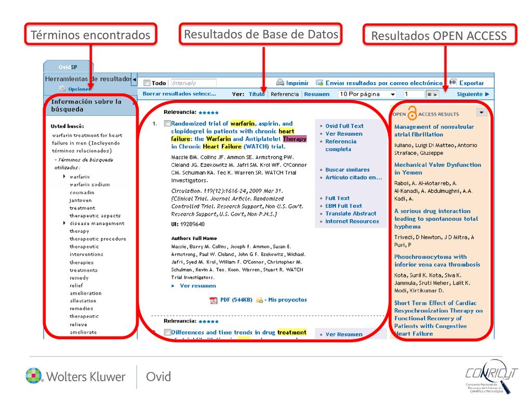Screen dimensions: 532x399
Task: Switch view to Referencia
Action: click(x=285, y=94)
